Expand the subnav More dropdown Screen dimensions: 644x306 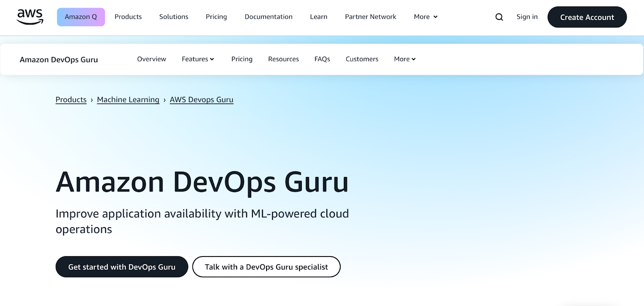405,59
